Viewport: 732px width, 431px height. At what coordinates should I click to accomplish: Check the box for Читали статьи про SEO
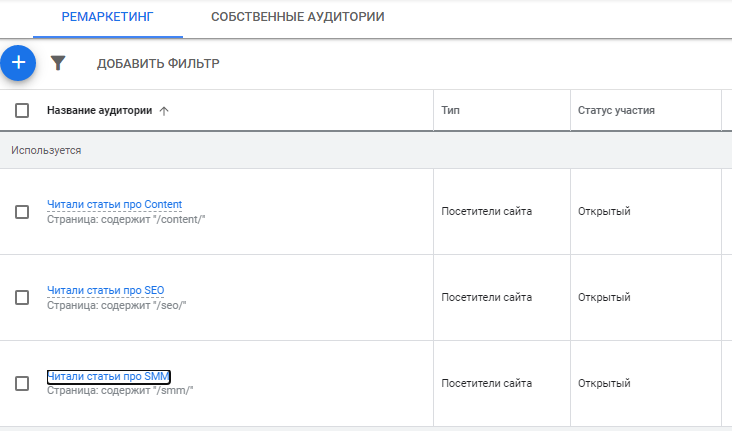[x=22, y=297]
